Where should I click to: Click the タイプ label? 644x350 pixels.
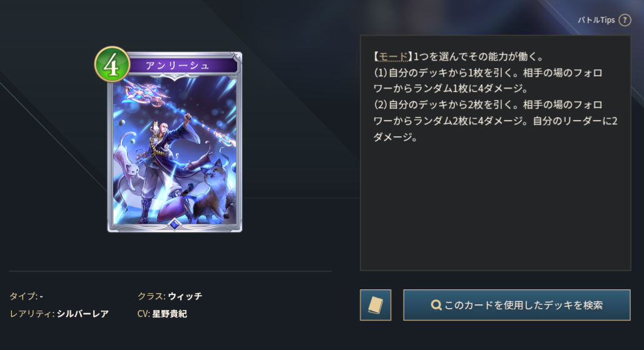coord(24,296)
